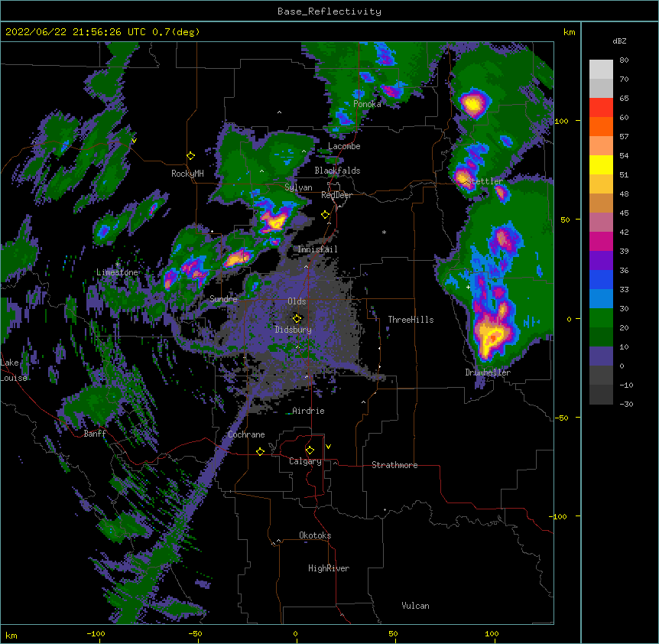Click the km unit label at top right

click(569, 32)
